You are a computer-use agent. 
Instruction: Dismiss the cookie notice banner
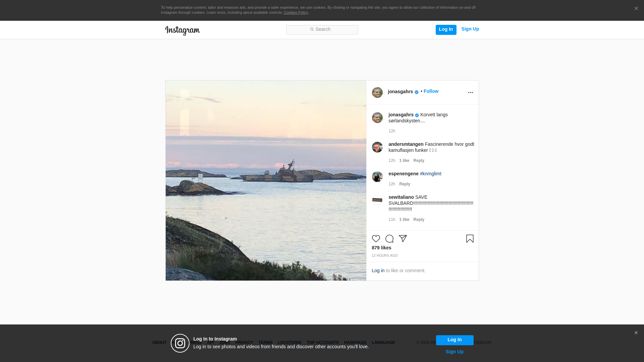636,8
